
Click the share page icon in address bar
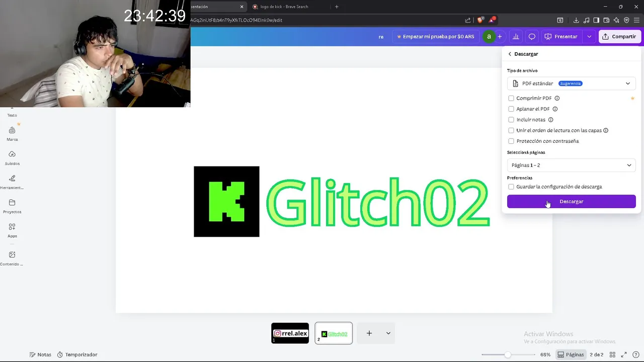tap(468, 20)
